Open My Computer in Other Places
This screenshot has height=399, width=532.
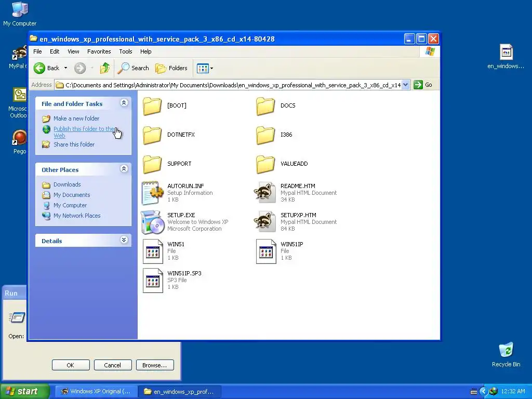(70, 205)
